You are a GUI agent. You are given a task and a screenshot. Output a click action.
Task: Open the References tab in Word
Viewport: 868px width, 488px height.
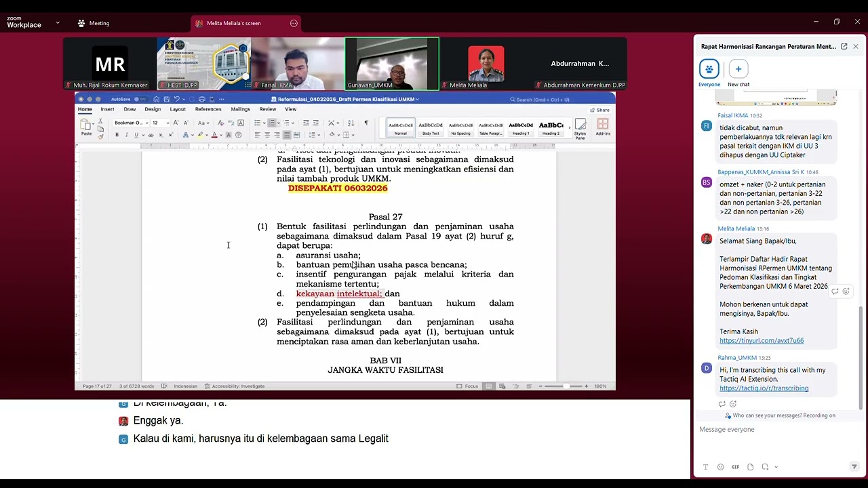[208, 109]
